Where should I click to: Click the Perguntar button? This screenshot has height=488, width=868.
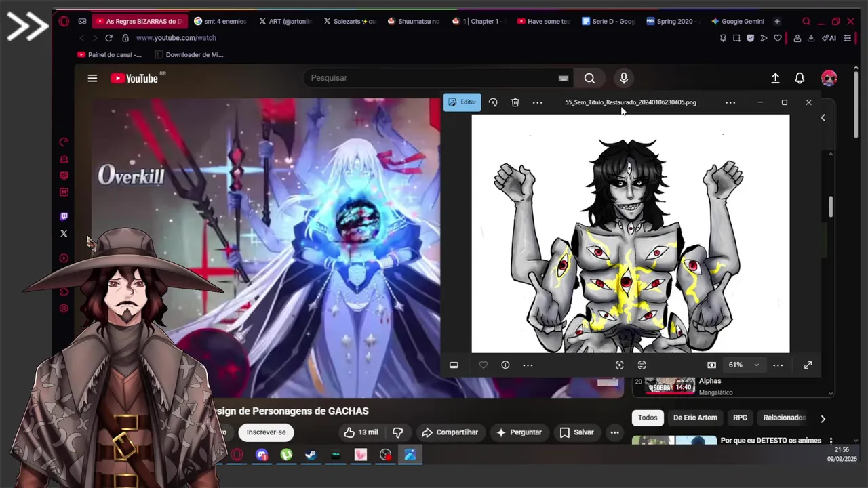pos(519,432)
